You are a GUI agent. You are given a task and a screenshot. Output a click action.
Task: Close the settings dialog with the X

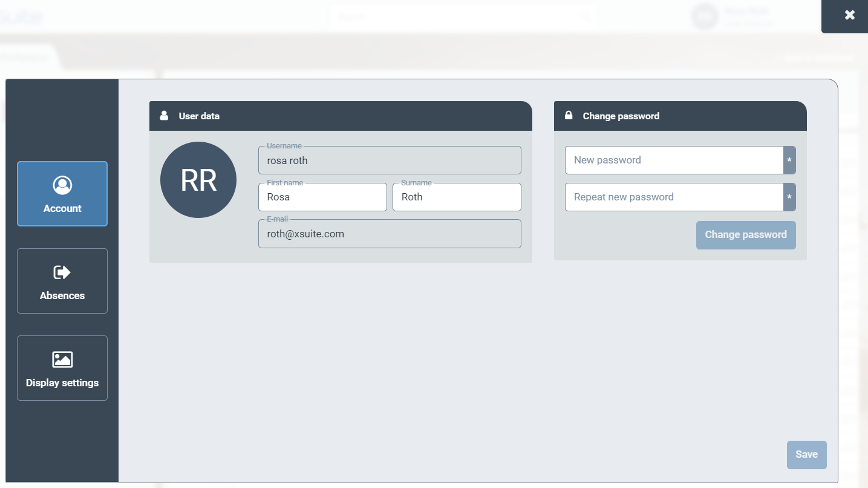tap(850, 16)
